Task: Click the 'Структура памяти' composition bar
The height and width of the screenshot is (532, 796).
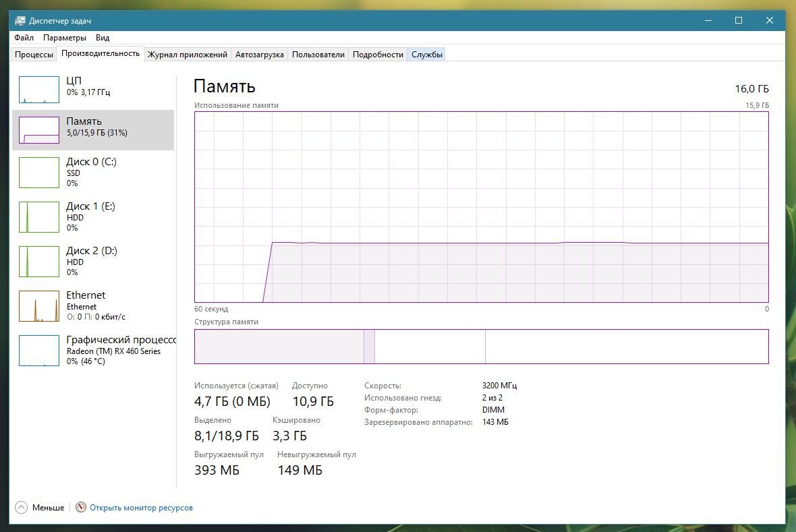Action: tap(481, 347)
